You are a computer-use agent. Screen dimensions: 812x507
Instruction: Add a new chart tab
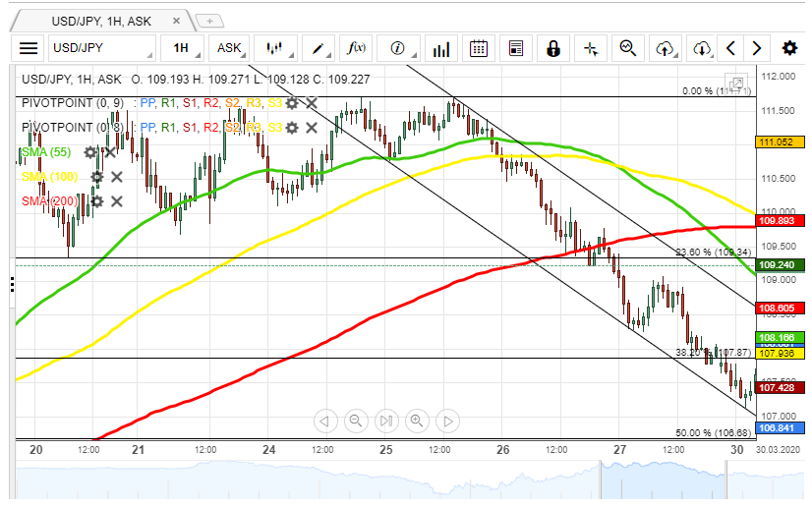[209, 20]
